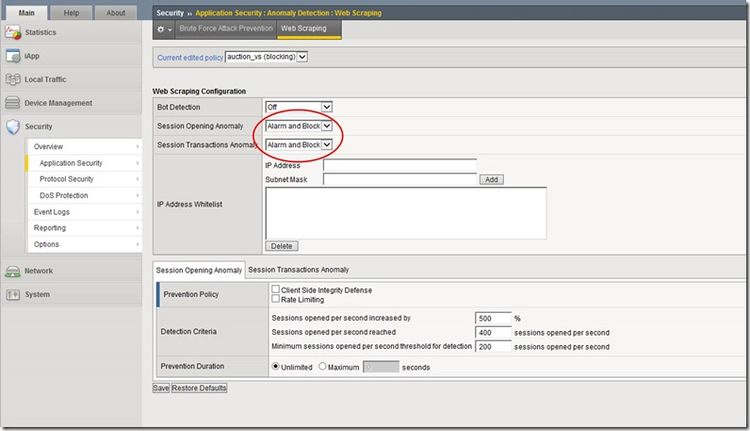Select the Device Management icon

(x=14, y=103)
